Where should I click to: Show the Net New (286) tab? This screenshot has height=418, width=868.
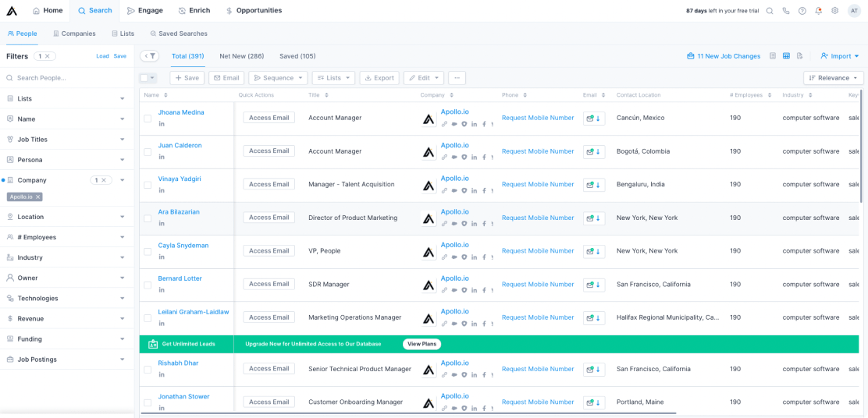click(241, 56)
